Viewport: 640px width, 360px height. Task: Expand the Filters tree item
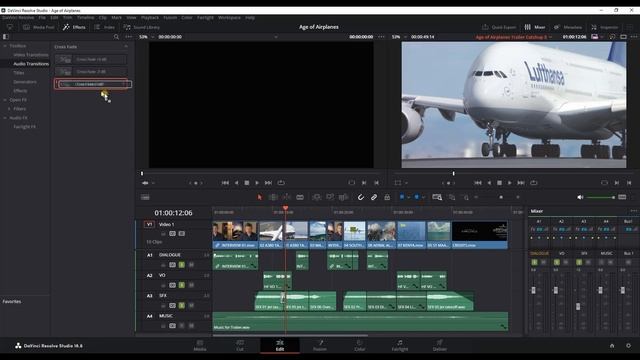pos(9,109)
